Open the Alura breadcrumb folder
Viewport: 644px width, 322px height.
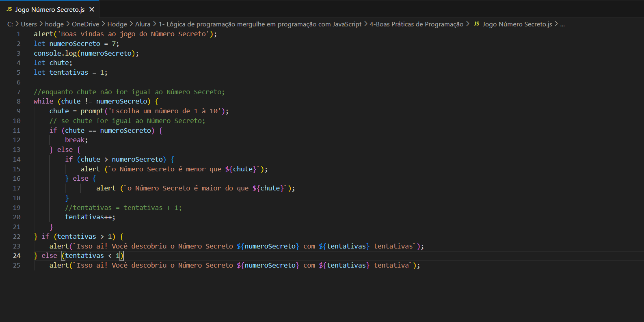click(x=143, y=24)
